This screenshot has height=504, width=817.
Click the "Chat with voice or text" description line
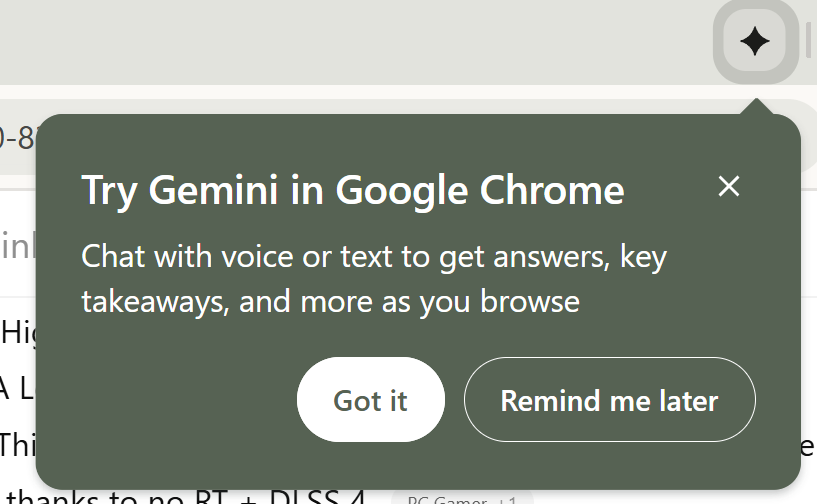pos(373,257)
